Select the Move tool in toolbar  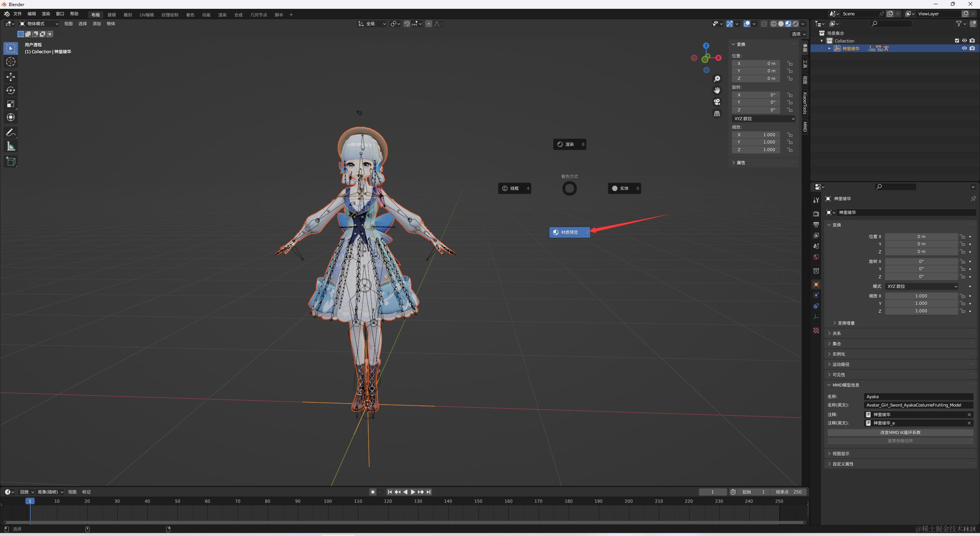[11, 77]
